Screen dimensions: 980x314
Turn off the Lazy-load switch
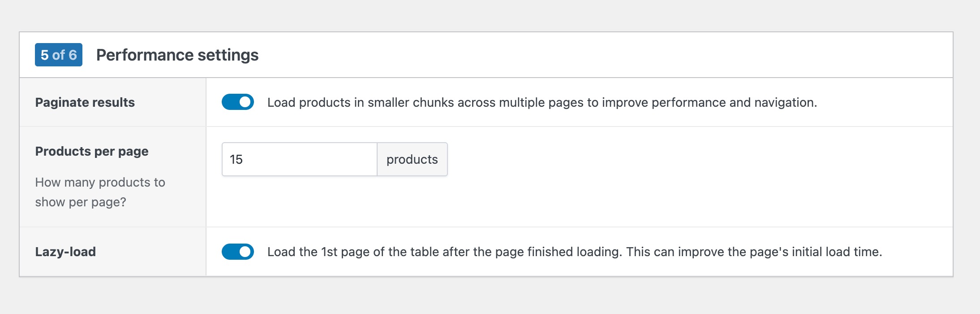[238, 252]
